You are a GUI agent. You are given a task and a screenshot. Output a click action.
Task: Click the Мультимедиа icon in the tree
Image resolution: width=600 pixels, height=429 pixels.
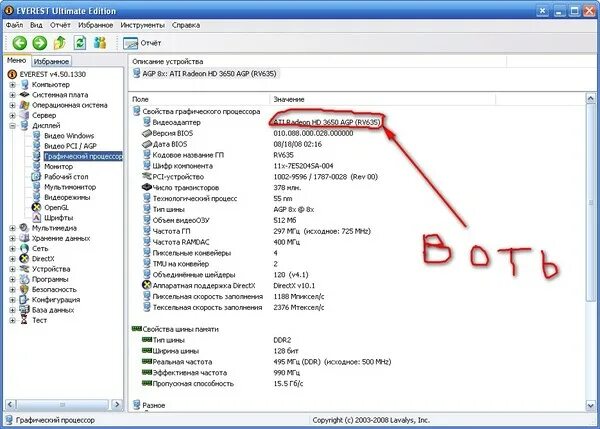(x=24, y=228)
